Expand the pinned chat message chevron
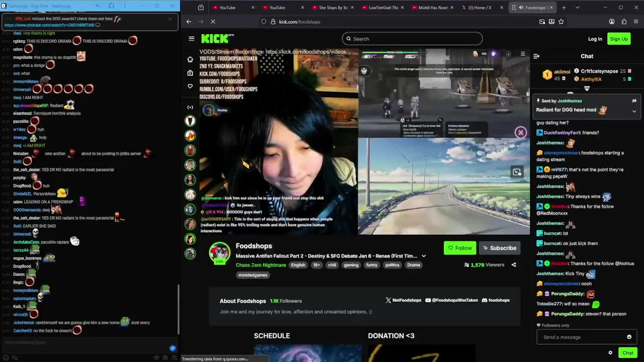The width and height of the screenshot is (644, 362). pyautogui.click(x=634, y=111)
